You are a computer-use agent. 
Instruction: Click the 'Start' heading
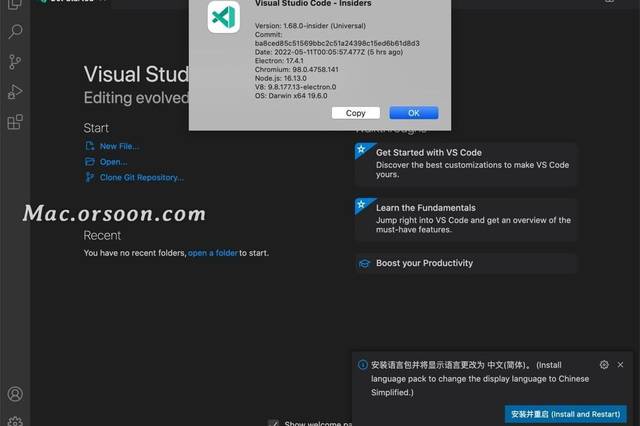[x=96, y=128]
